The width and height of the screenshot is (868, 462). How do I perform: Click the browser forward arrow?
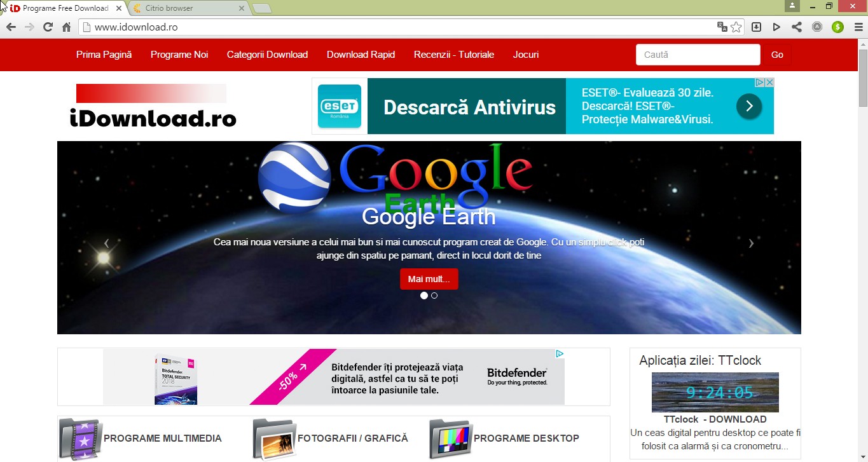click(29, 27)
